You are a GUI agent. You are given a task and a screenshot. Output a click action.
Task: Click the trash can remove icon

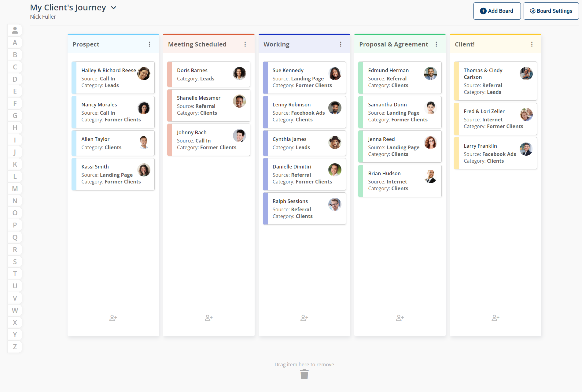(x=304, y=374)
